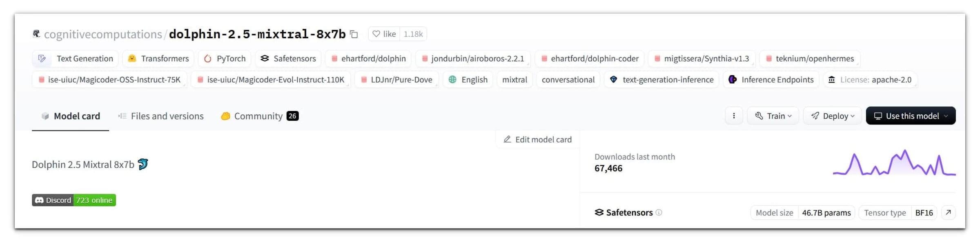The height and width of the screenshot is (244, 980).
Task: Click the Text Generation tag
Action: [x=76, y=59]
